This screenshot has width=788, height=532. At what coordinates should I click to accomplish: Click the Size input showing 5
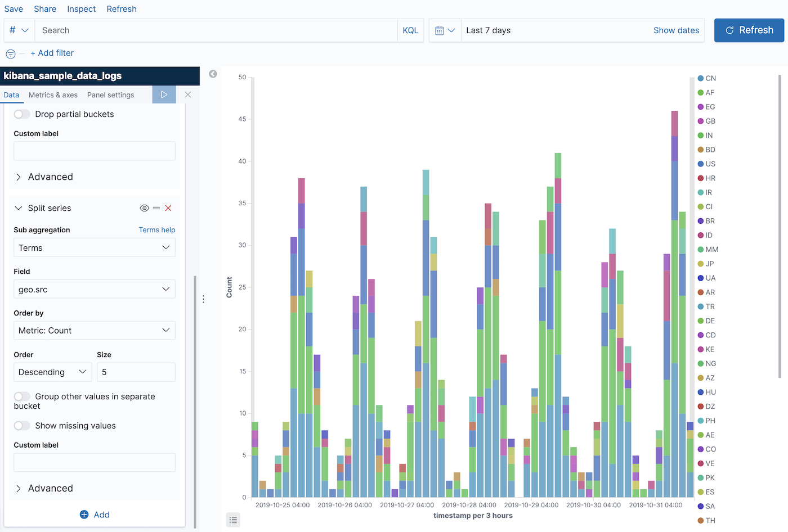[x=136, y=372]
